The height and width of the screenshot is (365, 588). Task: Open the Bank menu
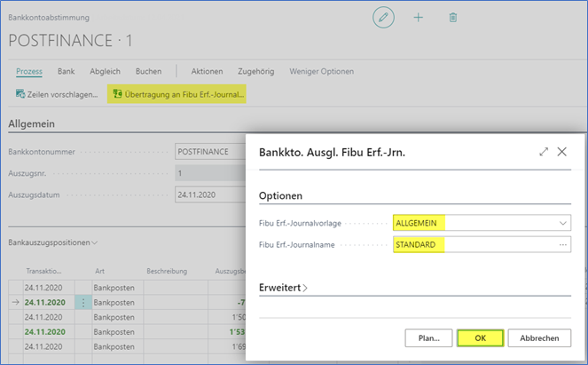click(66, 71)
